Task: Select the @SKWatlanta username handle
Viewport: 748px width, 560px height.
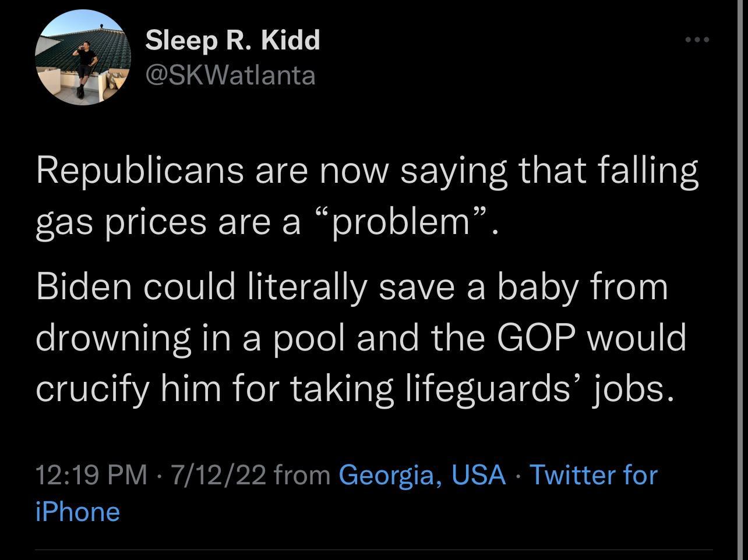Action: tap(230, 75)
